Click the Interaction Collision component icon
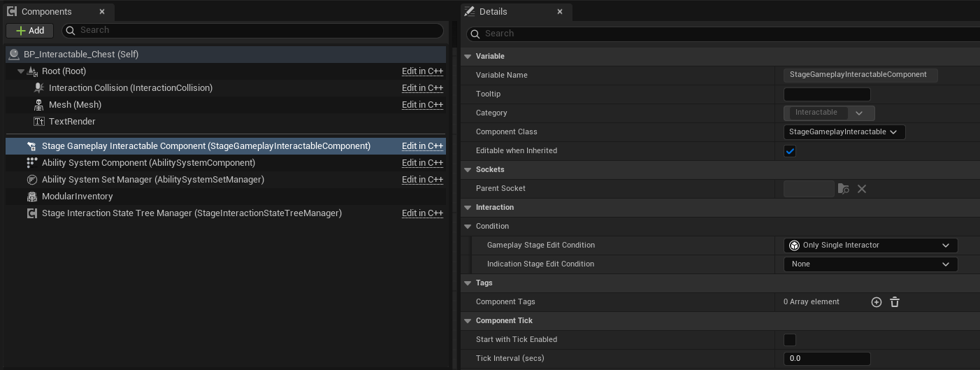This screenshot has width=980, height=370. [38, 88]
